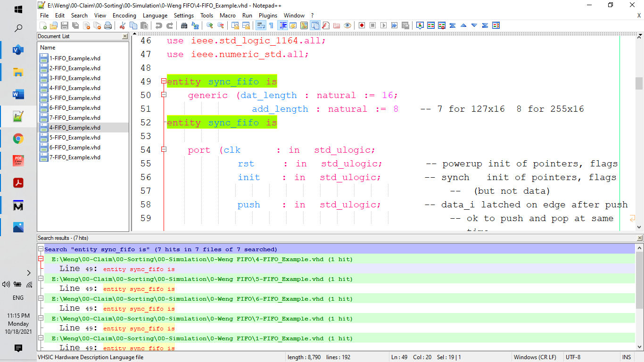The image size is (644, 362).
Task: Toggle INS insert mode in status bar
Action: tap(626, 357)
